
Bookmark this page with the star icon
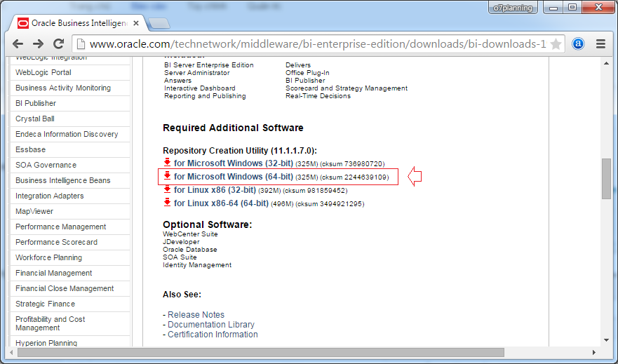click(556, 44)
